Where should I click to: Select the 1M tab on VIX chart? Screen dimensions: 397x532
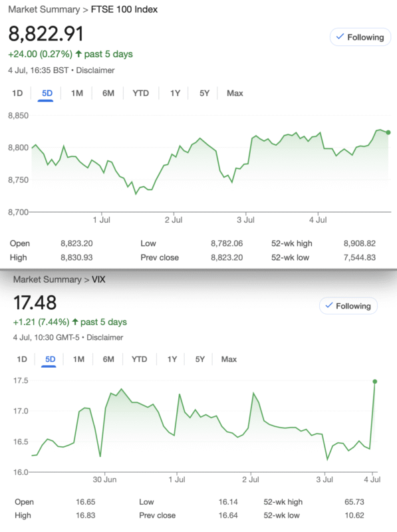pos(78,359)
